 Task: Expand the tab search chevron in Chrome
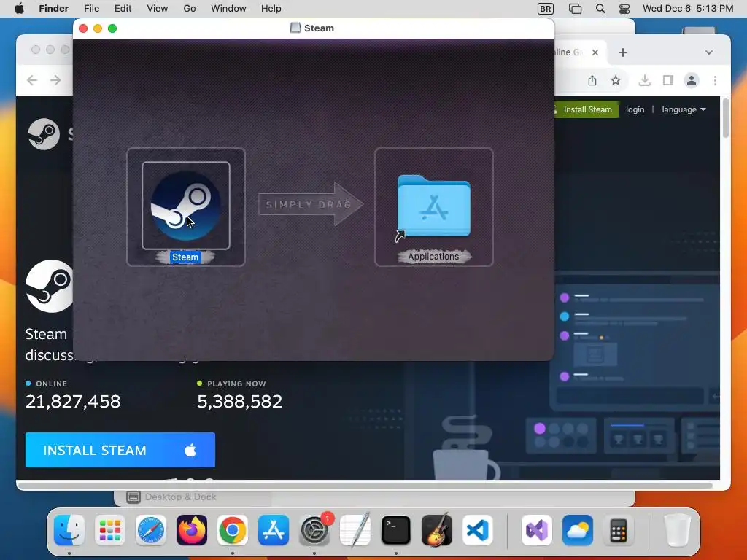(x=709, y=52)
